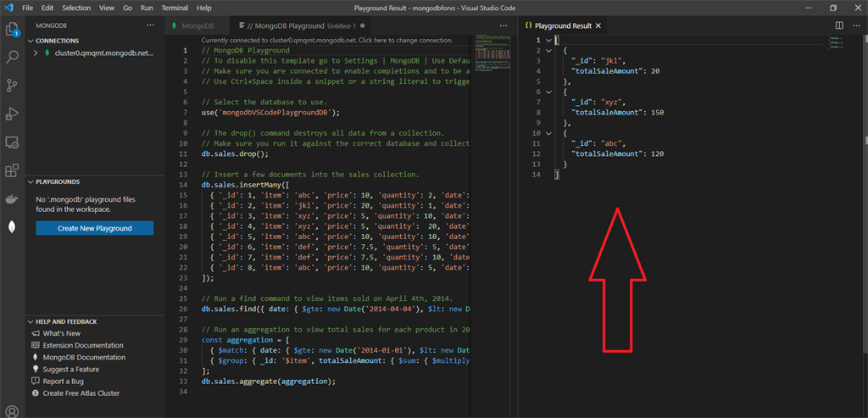
Task: Click "totalSaleAmount": 150 in result
Action: (617, 113)
